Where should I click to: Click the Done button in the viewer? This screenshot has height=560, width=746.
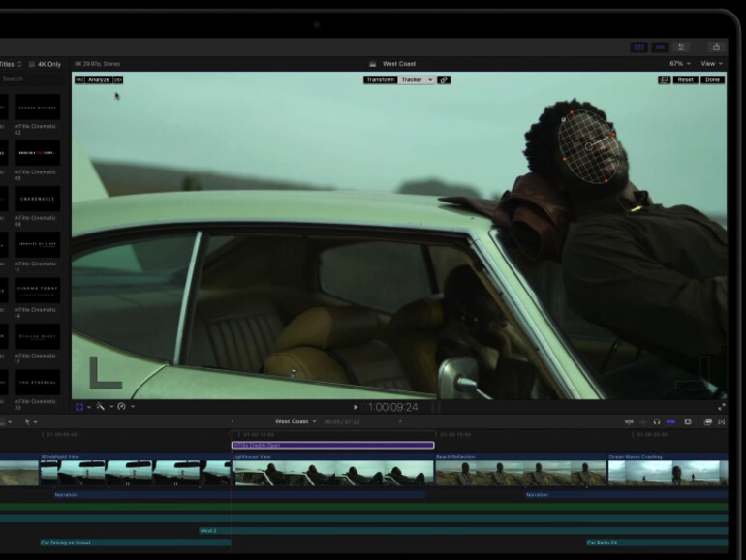(x=712, y=80)
